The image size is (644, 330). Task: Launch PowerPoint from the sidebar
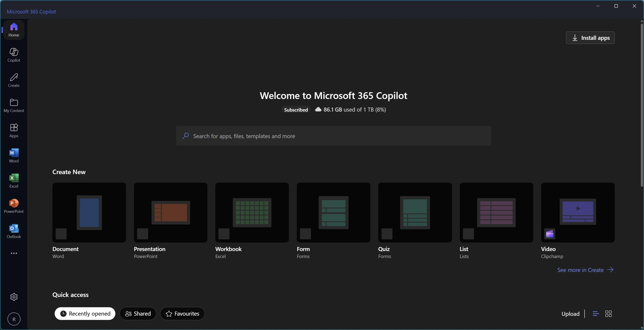[x=14, y=206]
